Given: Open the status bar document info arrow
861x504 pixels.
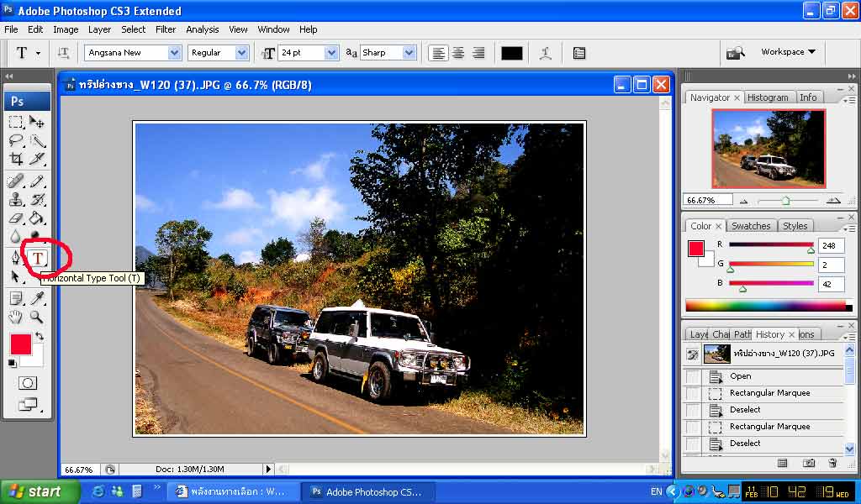Looking at the screenshot, I should [268, 469].
